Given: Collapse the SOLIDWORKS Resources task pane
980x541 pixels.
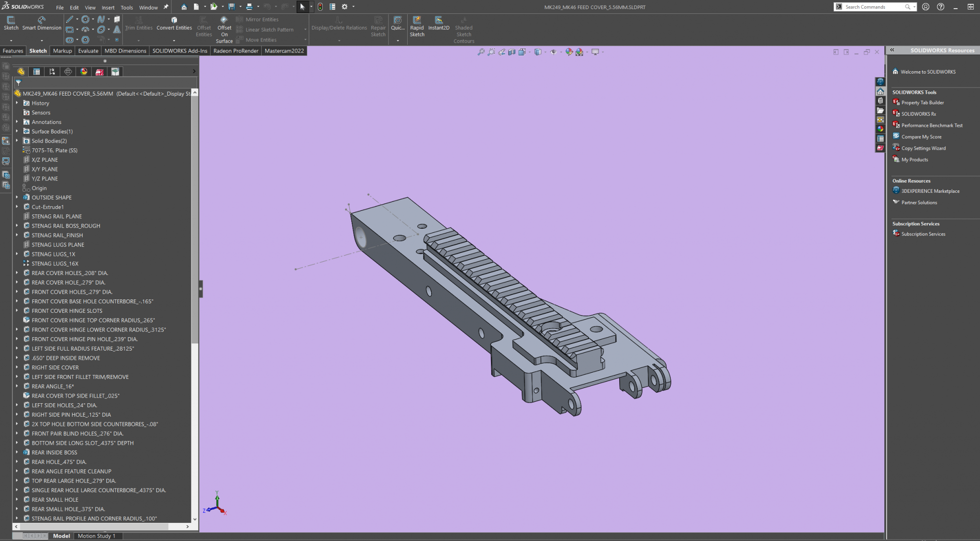Looking at the screenshot, I should click(x=892, y=50).
